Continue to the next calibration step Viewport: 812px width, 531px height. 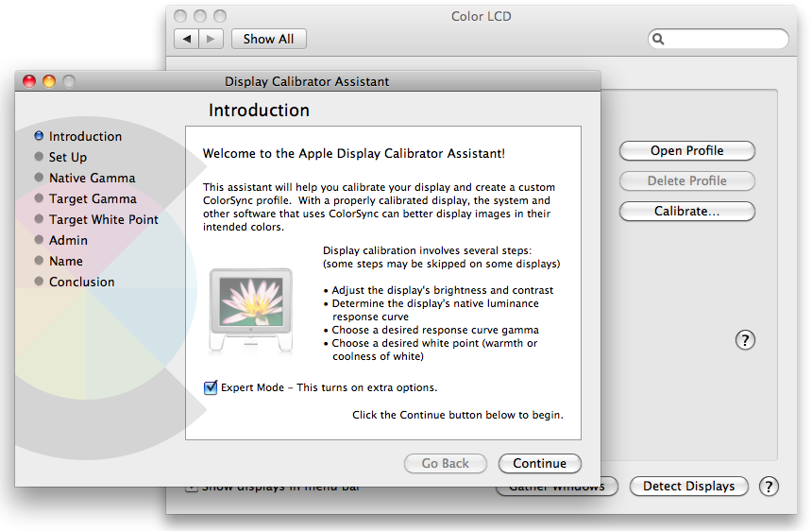pos(540,463)
